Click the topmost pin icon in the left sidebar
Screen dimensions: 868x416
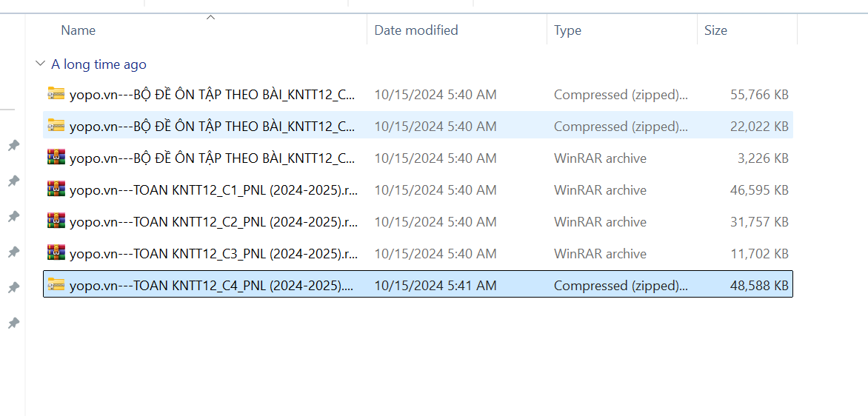[x=13, y=145]
